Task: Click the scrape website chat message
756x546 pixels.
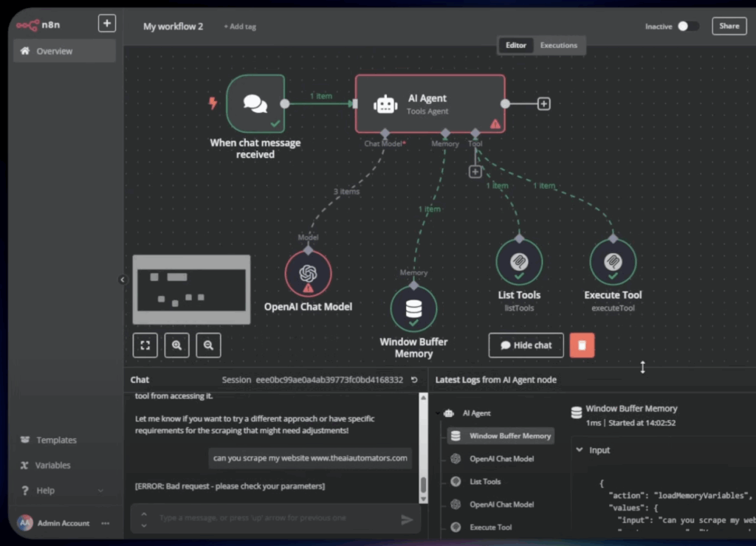Action: pyautogui.click(x=310, y=457)
